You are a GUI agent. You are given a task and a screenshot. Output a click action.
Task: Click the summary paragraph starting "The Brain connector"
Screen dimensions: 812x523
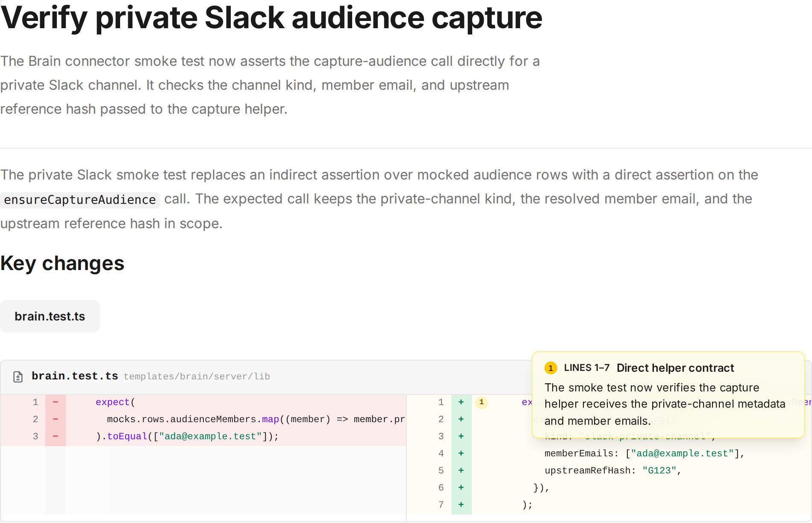tap(270, 85)
